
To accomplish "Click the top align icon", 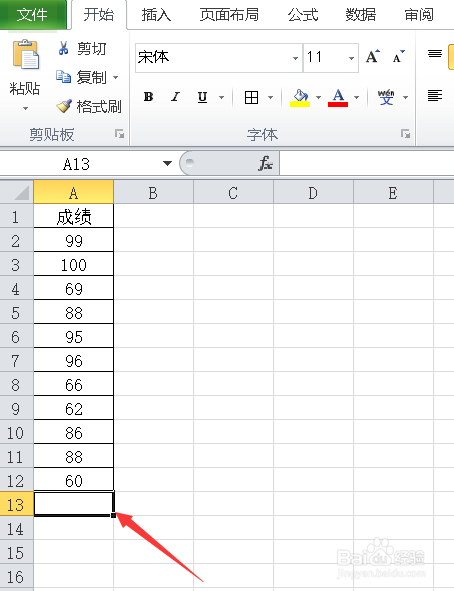I will (x=435, y=54).
